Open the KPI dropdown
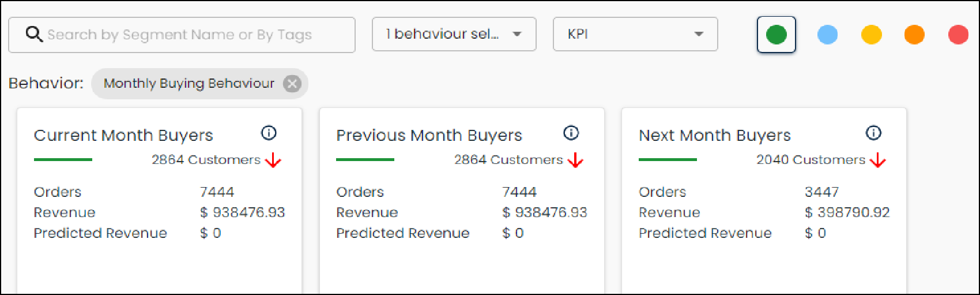 click(x=635, y=34)
